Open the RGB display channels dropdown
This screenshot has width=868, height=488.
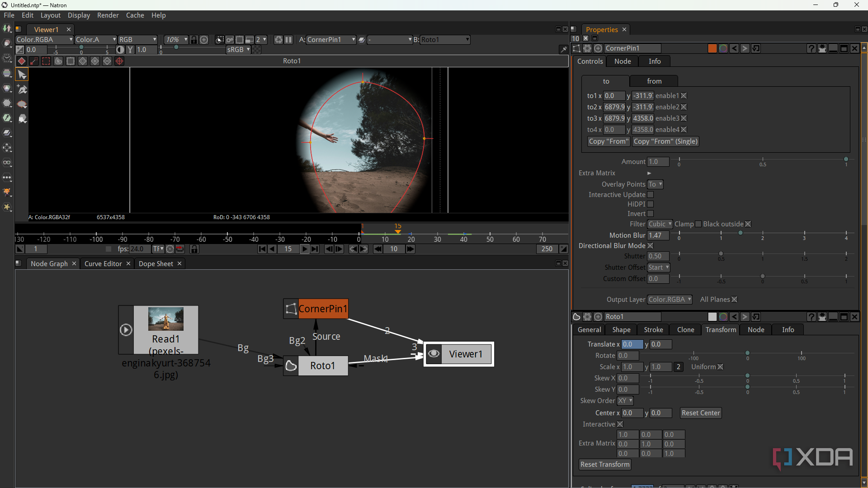click(x=138, y=40)
